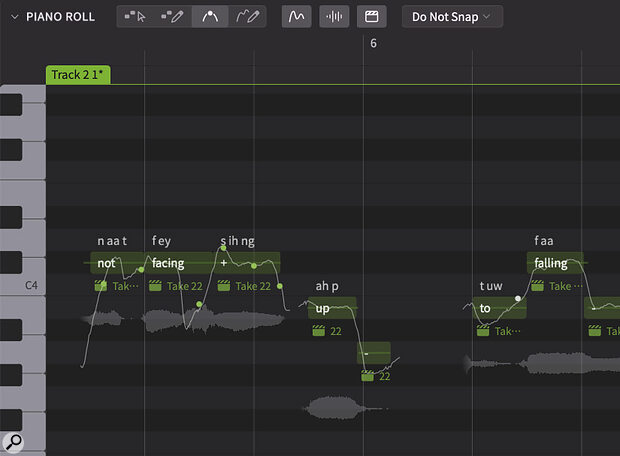This screenshot has height=456, width=620.
Task: Click the zoom magnifier icon
Action: pos(13,443)
